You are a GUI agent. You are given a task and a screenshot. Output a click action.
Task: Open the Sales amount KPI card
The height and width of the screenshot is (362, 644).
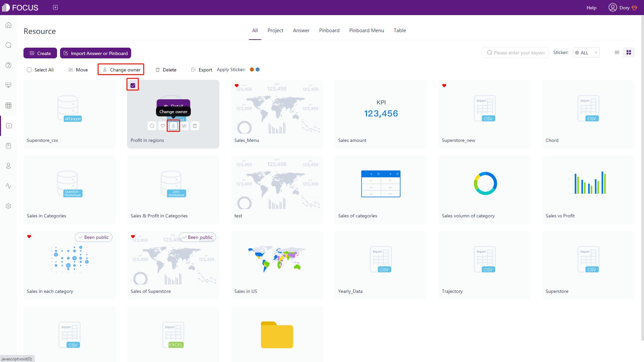(381, 114)
